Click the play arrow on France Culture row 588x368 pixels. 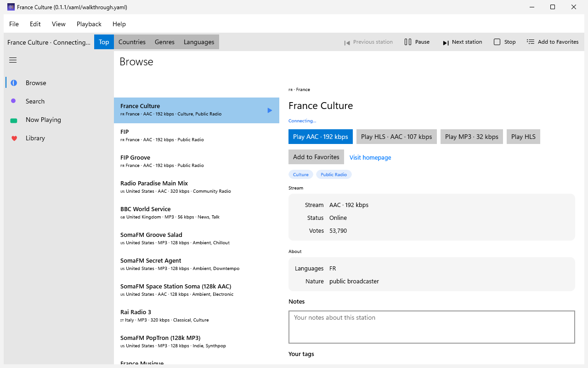(270, 110)
